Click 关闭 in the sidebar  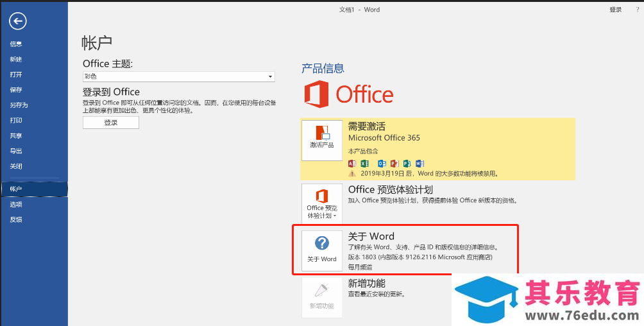(15, 166)
